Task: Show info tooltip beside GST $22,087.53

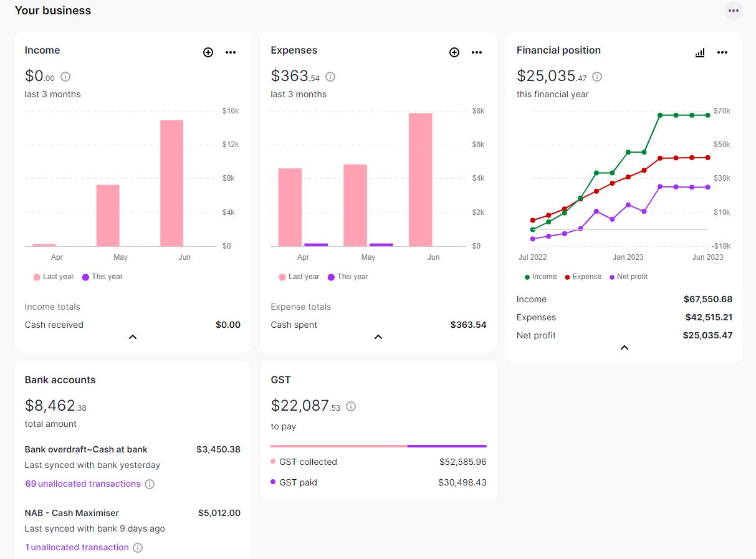Action: point(351,406)
